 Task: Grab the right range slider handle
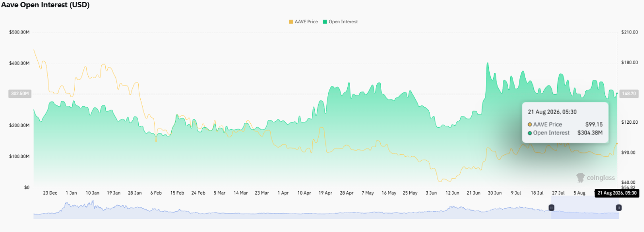click(x=619, y=208)
